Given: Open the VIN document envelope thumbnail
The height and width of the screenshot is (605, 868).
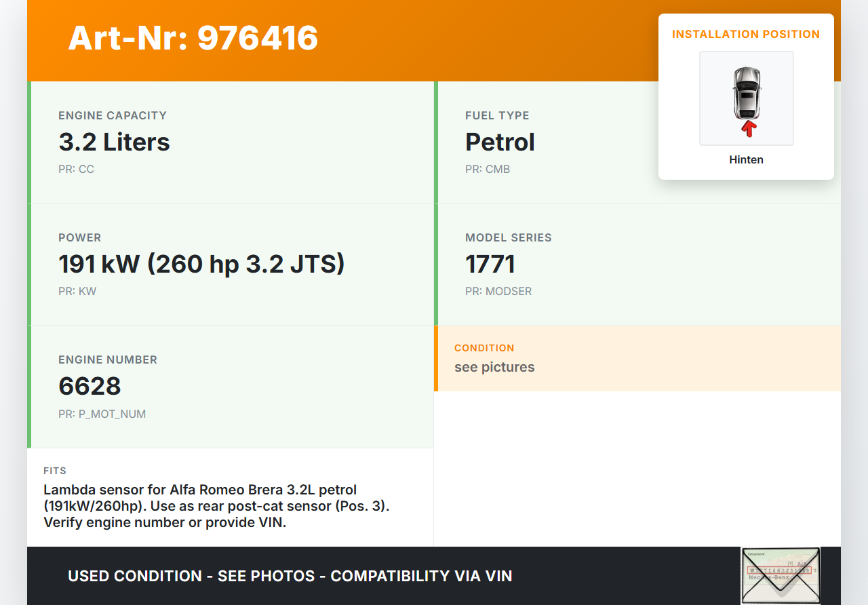Looking at the screenshot, I should pos(780,575).
